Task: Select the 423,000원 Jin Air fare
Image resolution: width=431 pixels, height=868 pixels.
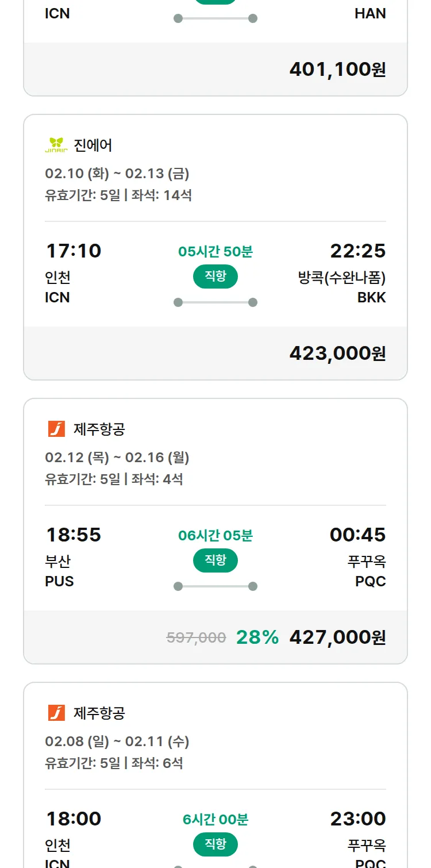Action: (x=337, y=354)
